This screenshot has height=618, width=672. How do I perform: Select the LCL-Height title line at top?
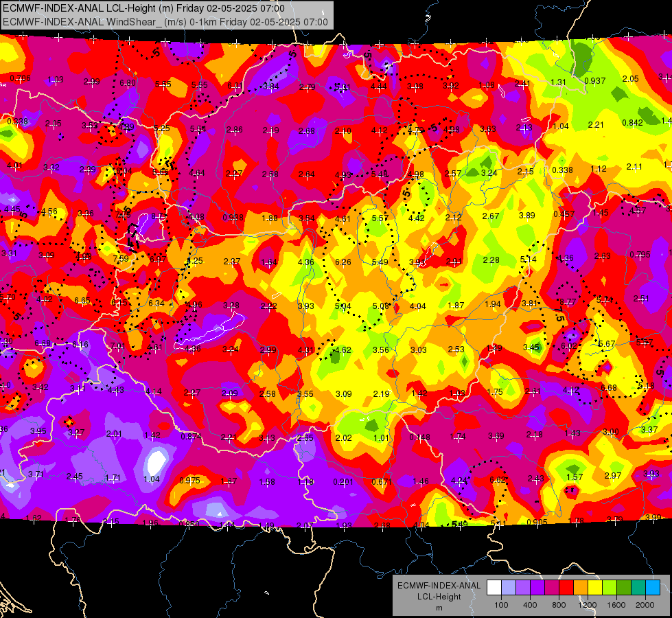(x=143, y=8)
